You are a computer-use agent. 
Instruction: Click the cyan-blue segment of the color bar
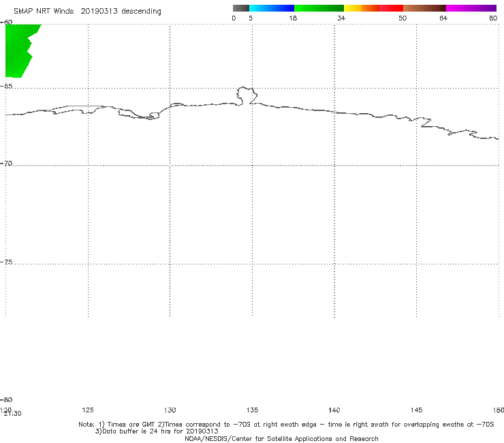click(272, 8)
